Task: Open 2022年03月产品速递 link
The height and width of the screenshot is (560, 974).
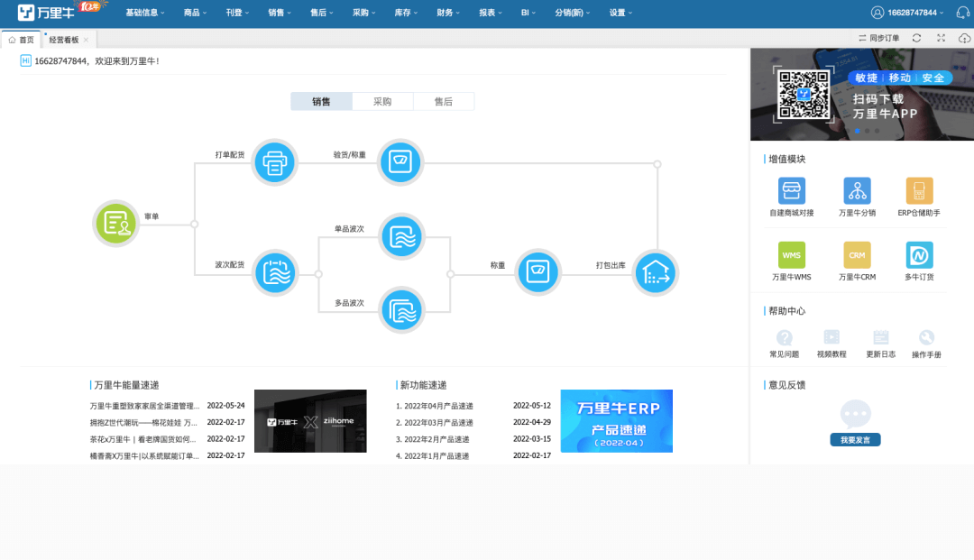Action: point(435,423)
